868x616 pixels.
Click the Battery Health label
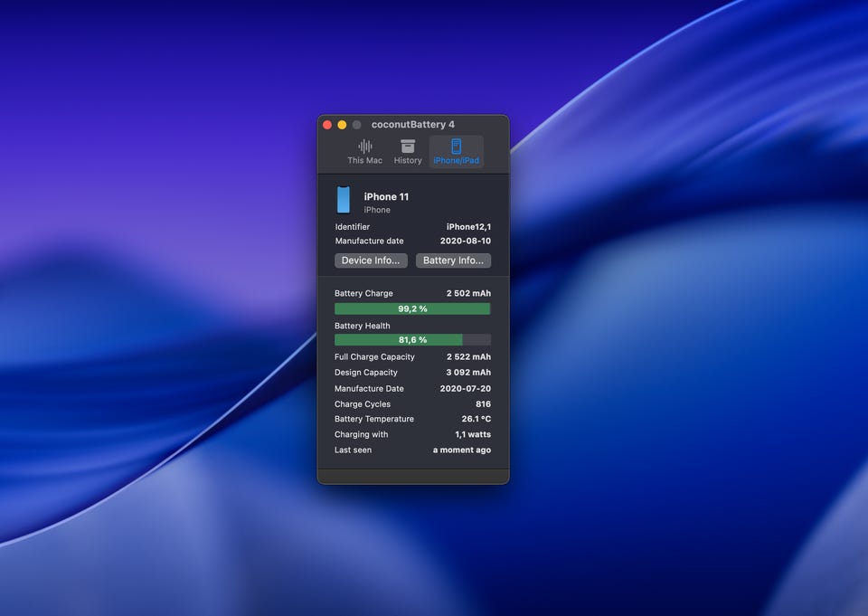pos(362,326)
